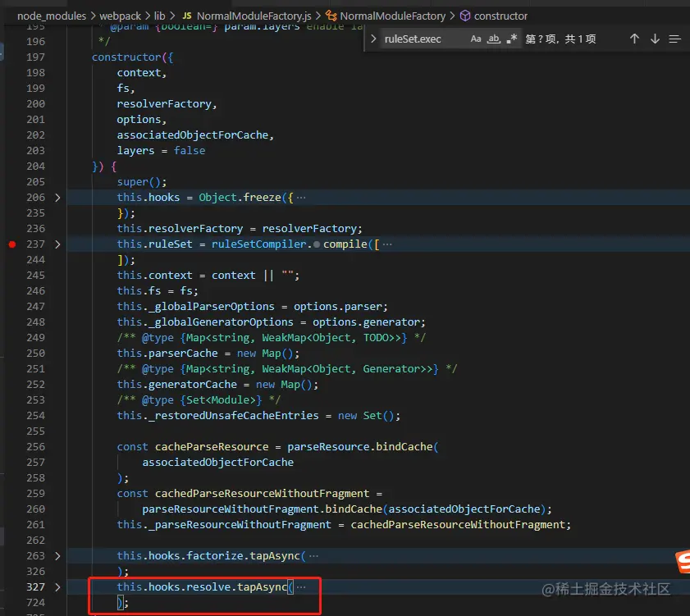
Task: Go to next match in find widget
Action: click(655, 39)
